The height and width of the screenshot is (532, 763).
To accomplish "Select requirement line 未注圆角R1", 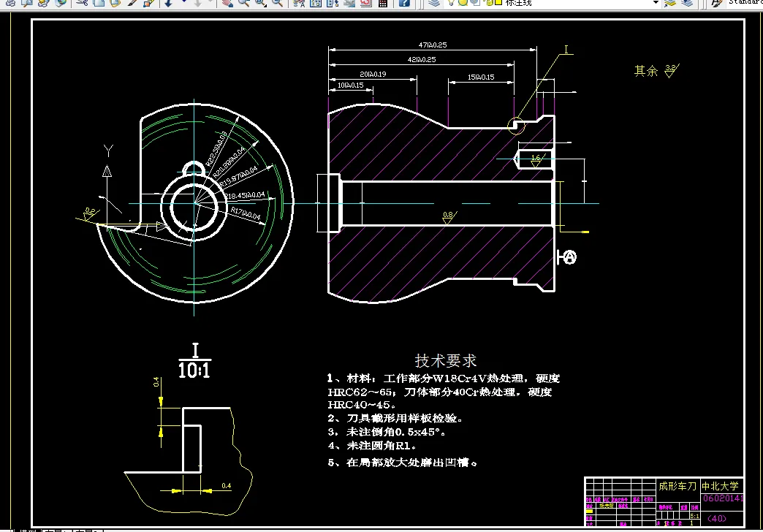I will pos(372,445).
